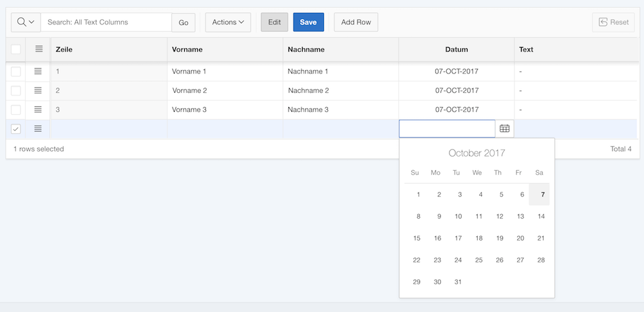Click the Add Row button
Image resolution: width=644 pixels, height=312 pixels.
356,22
